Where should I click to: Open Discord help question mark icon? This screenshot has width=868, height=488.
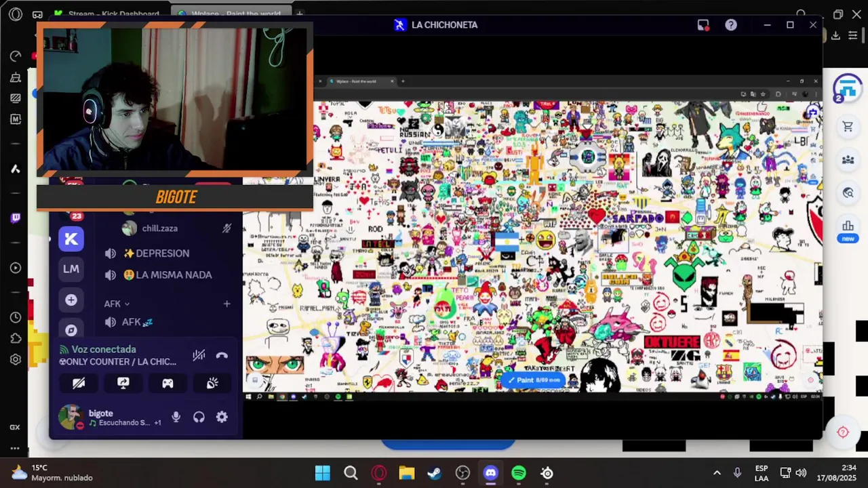pos(731,25)
